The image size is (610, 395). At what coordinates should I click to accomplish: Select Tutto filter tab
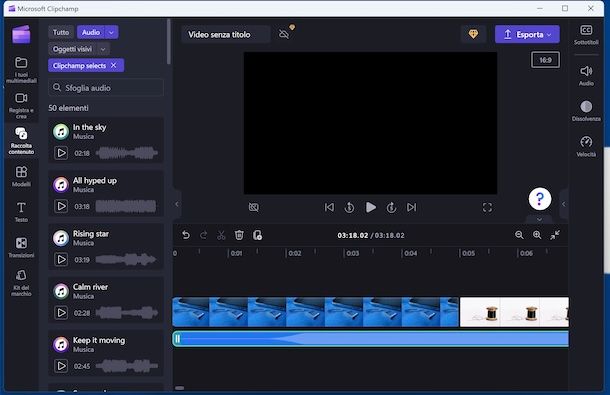pyautogui.click(x=61, y=32)
